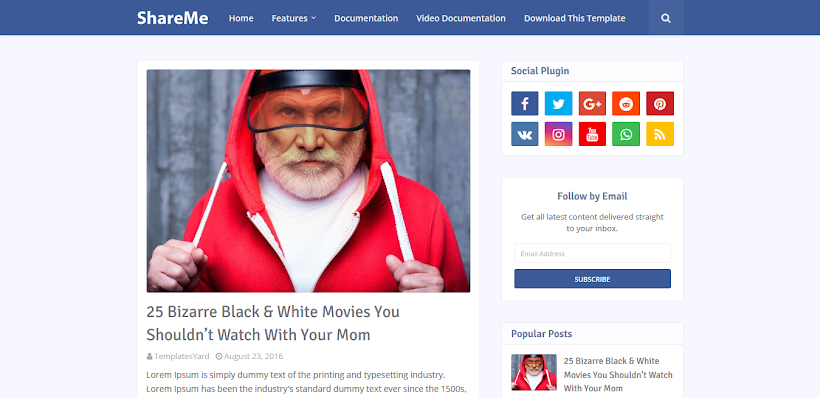Open the Reddit social icon

pyautogui.click(x=626, y=104)
